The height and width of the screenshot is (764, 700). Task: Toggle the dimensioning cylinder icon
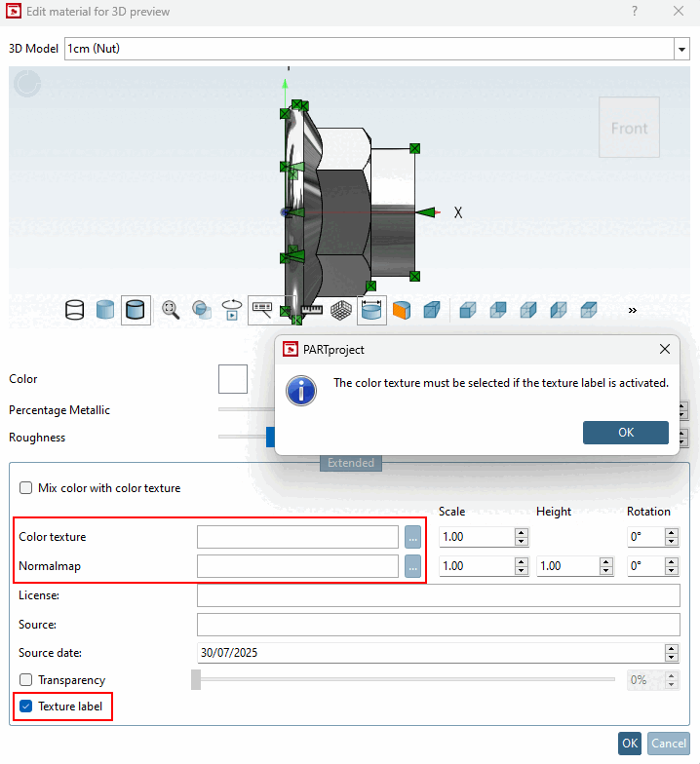point(371,310)
